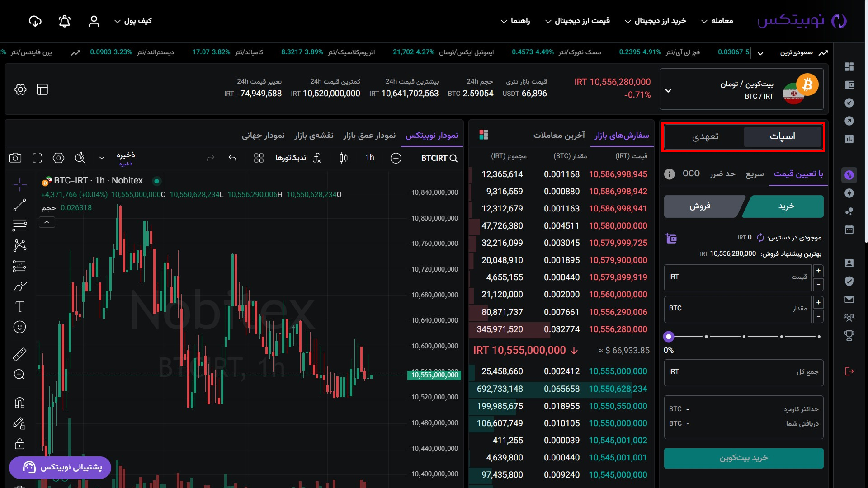Search symbol BTCIRT in chart
Image resolution: width=868 pixels, height=488 pixels.
pos(439,158)
